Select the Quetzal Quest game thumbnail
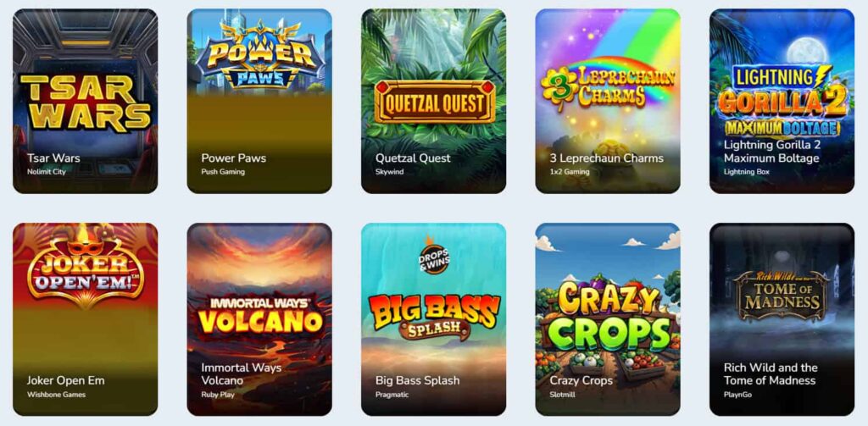 coord(433,102)
